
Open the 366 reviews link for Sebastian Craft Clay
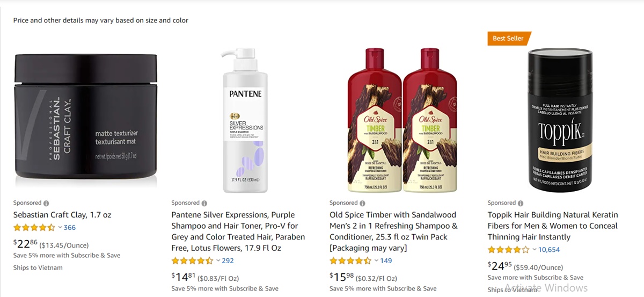click(70, 228)
